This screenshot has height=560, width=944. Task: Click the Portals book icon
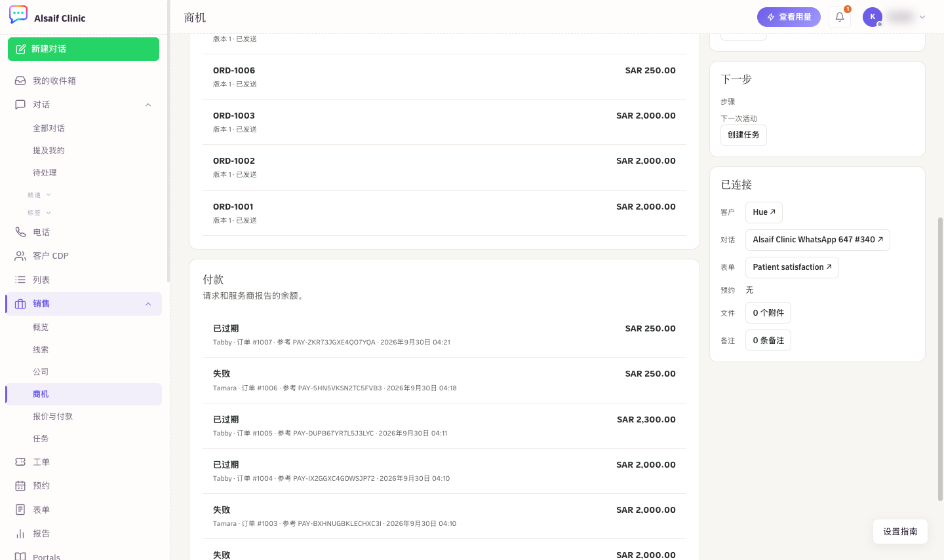point(20,556)
